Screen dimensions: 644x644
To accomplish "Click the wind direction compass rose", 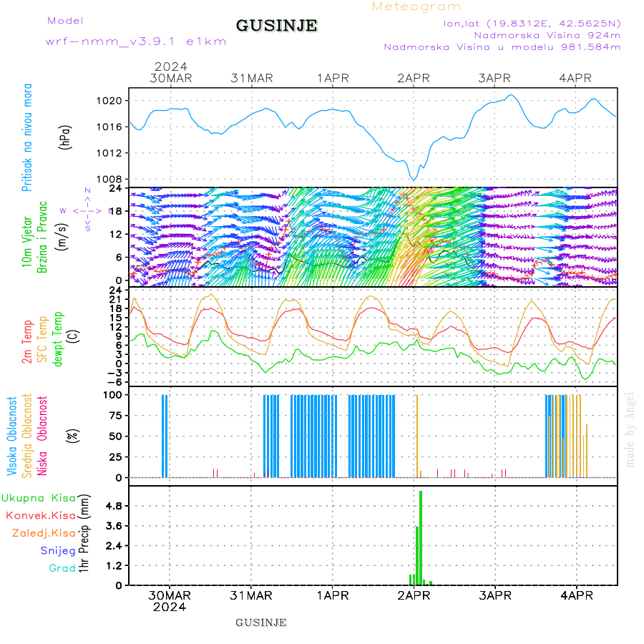I will [x=87, y=210].
